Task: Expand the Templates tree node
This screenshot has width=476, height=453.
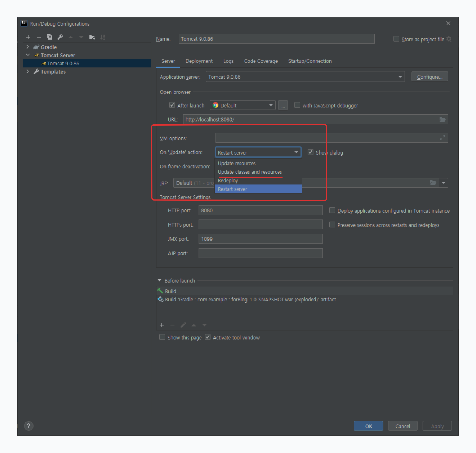Action: [28, 71]
